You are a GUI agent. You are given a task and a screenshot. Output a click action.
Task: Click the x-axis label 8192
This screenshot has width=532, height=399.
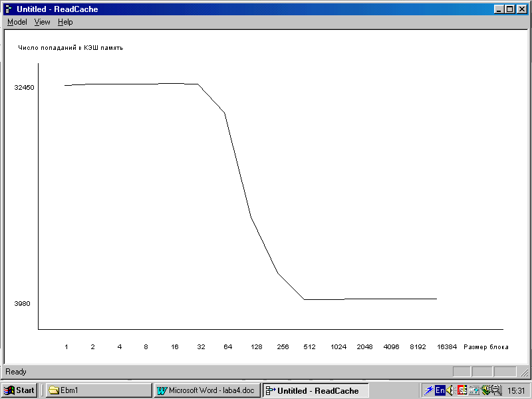[418, 346]
